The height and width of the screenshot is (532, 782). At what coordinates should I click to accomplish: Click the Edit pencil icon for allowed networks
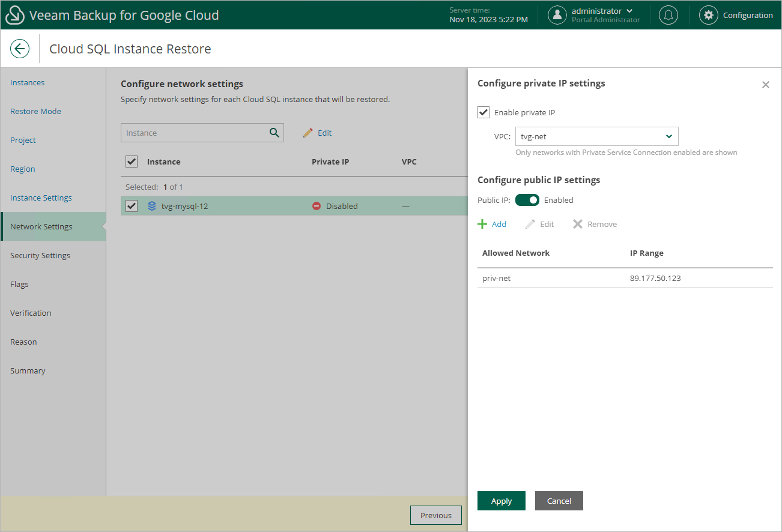pyautogui.click(x=530, y=224)
